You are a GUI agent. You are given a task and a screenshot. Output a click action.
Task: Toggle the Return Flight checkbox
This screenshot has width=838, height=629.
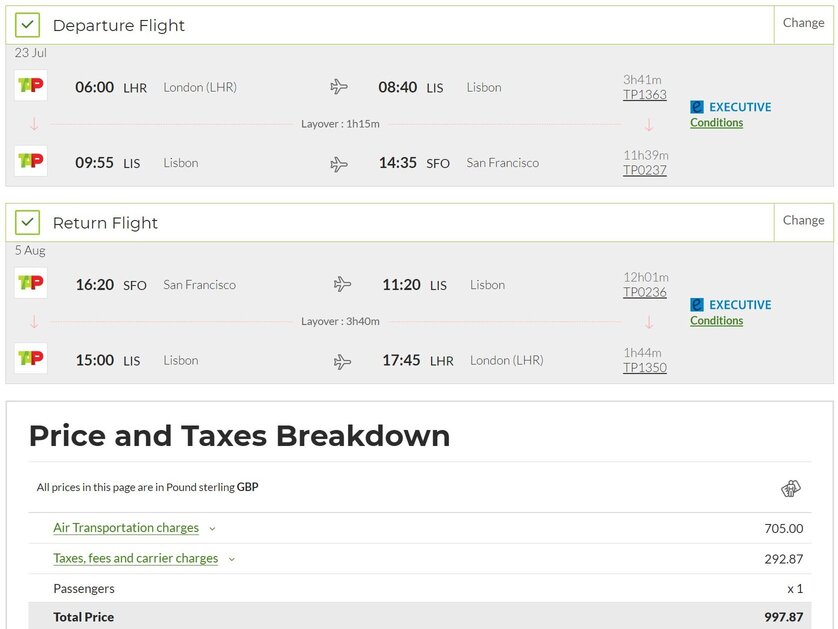[x=28, y=222]
